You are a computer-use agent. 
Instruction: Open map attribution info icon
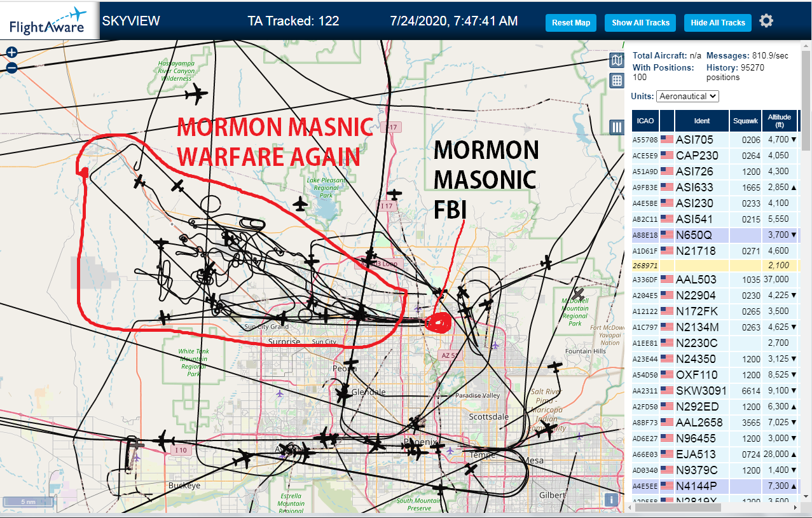click(611, 500)
